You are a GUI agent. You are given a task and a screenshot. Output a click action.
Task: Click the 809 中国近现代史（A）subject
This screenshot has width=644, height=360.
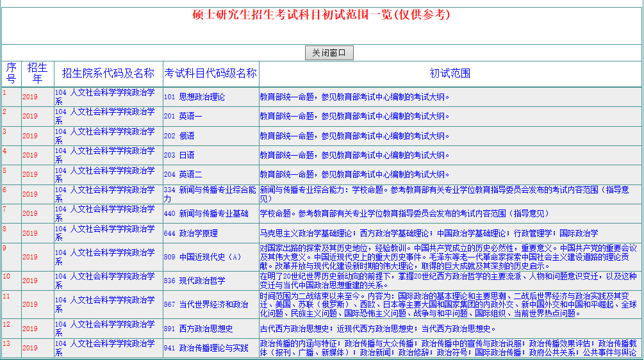tap(202, 257)
